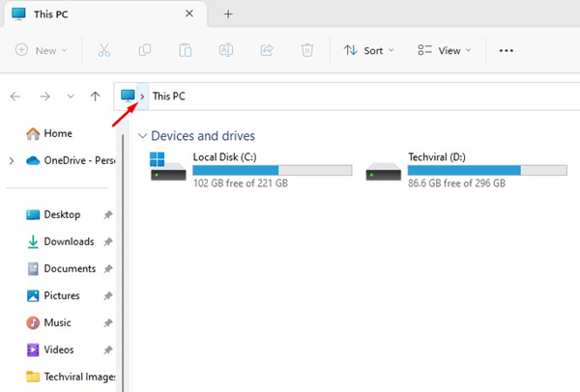Screen dimensions: 580x392
Task: Click the '86.6 GB free of 296 GB' text
Action: tap(456, 183)
